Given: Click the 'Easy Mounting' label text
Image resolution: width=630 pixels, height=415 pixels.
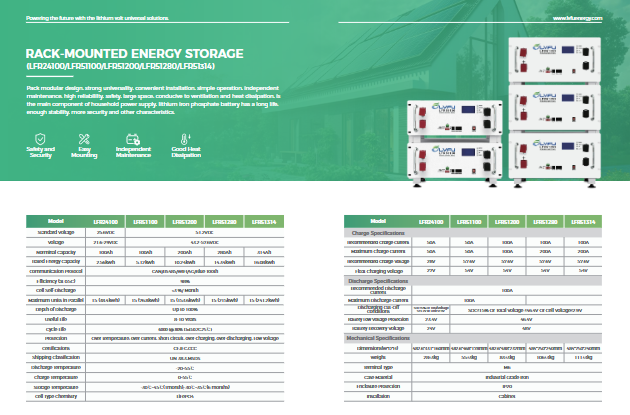Looking at the screenshot, I should [x=84, y=152].
